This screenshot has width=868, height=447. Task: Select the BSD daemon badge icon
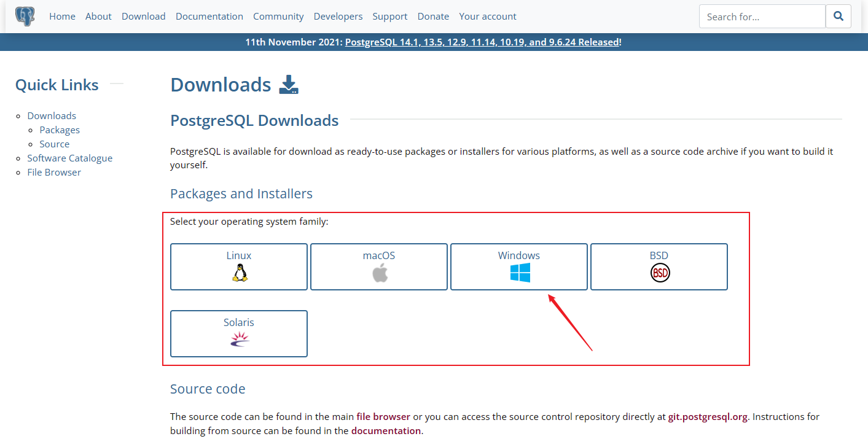click(x=659, y=273)
